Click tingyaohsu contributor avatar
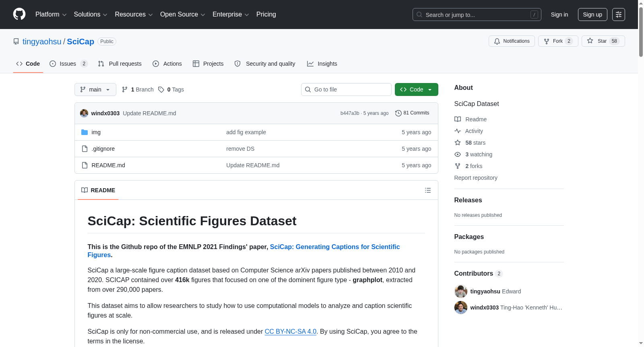Screen dimensions: 644x347 [461, 291]
